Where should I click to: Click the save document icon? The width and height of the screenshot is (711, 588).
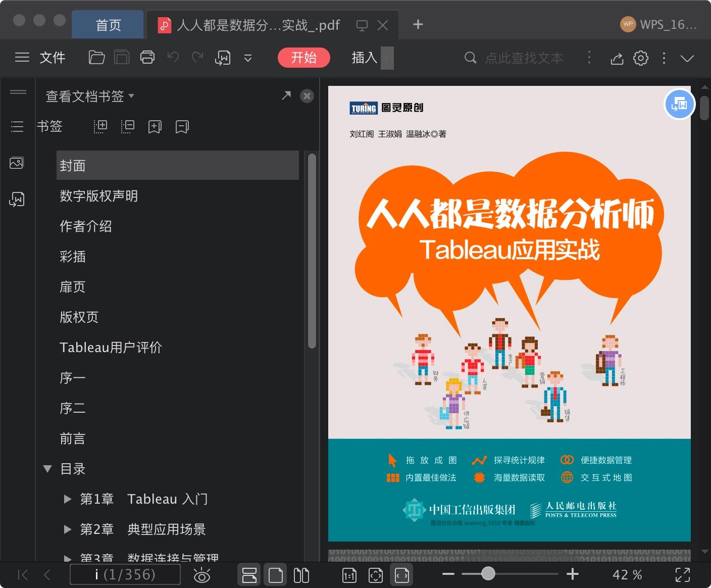point(122,58)
